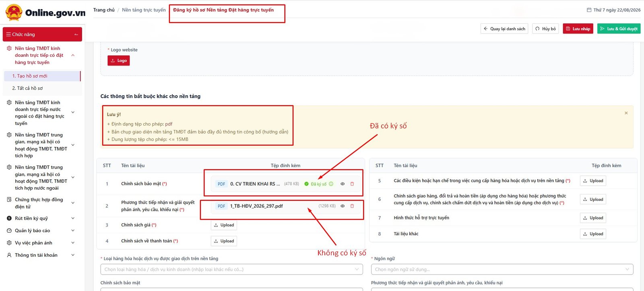The image size is (644, 291).
Task: Expand the Quản lý báo cáo menu
Action: coord(73,231)
